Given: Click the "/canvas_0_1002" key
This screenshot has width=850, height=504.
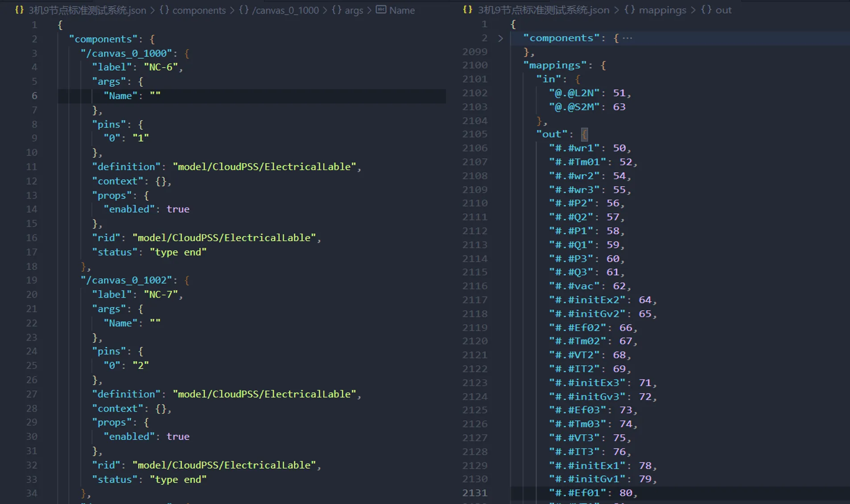Looking at the screenshot, I should point(126,281).
